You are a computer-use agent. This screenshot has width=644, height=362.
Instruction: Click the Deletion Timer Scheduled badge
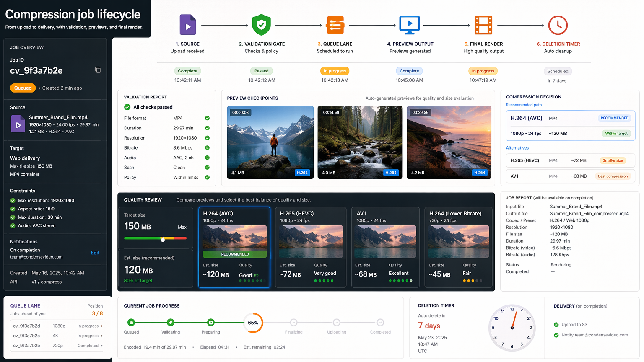(x=558, y=71)
